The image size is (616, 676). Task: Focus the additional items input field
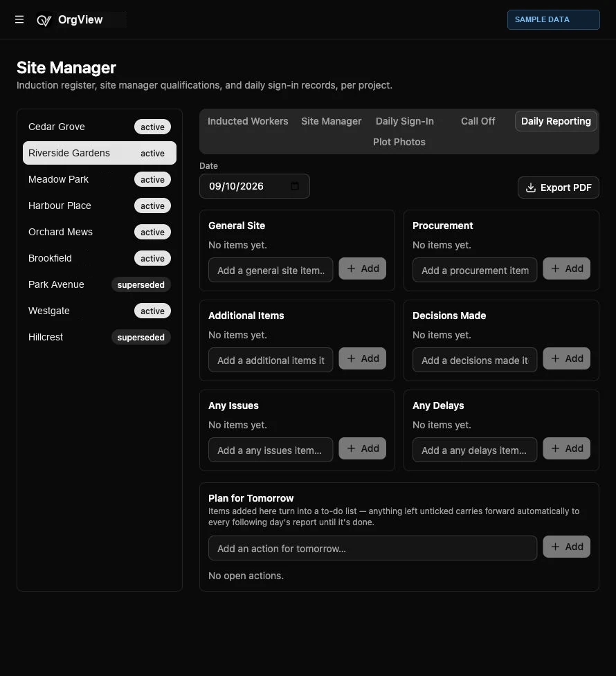(271, 360)
